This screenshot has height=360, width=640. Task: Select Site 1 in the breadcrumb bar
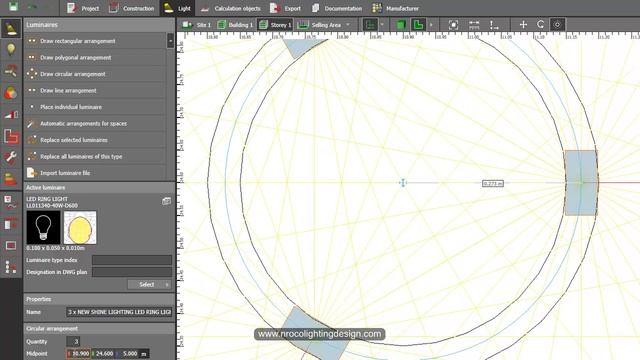pyautogui.click(x=196, y=25)
